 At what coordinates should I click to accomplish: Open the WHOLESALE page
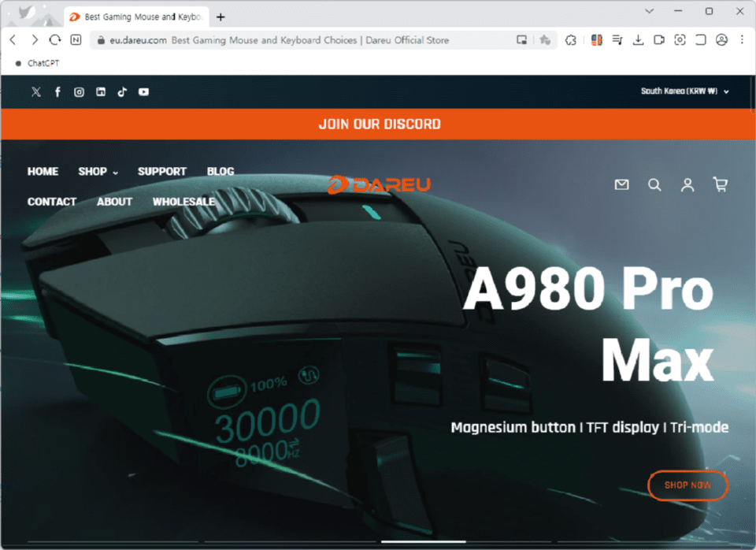[x=183, y=202]
